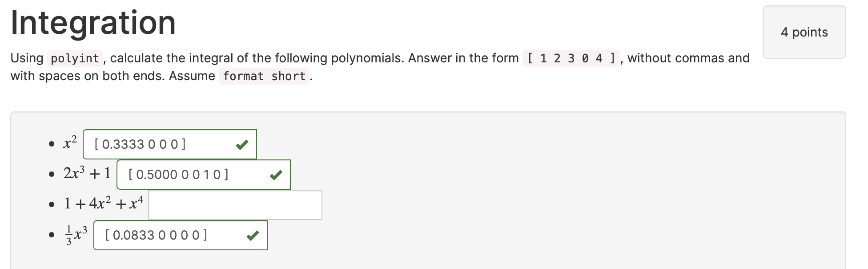Viewport: 868px width, 269px height.
Task: Click the ⅓x³ fraction expression
Action: tap(76, 234)
